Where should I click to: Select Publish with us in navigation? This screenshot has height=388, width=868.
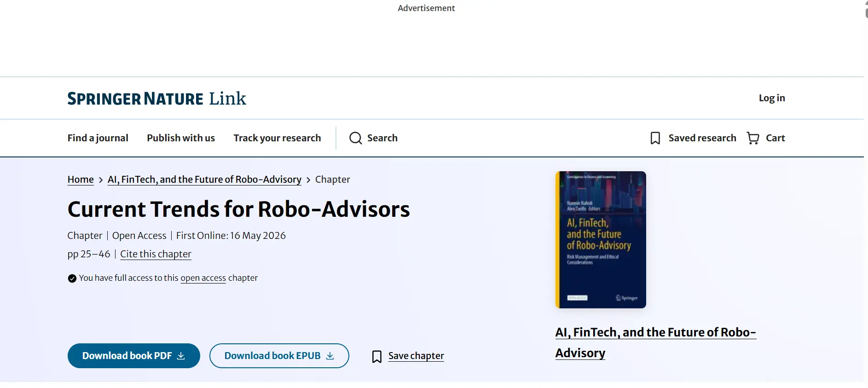point(181,138)
